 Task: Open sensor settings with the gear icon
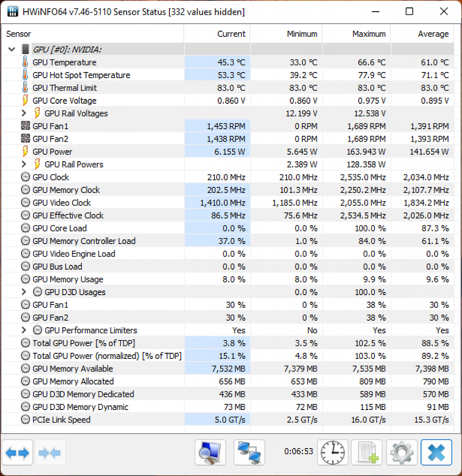point(402,452)
